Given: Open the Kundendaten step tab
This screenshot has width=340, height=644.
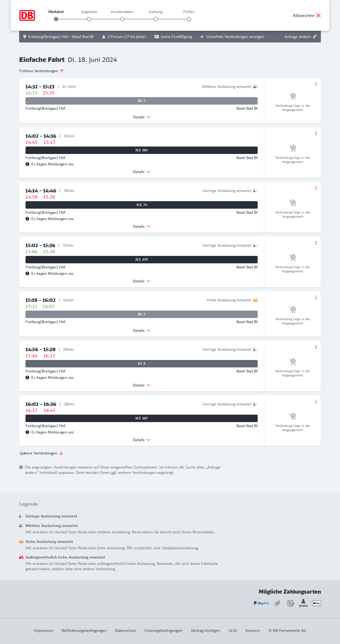Looking at the screenshot, I should click(122, 12).
